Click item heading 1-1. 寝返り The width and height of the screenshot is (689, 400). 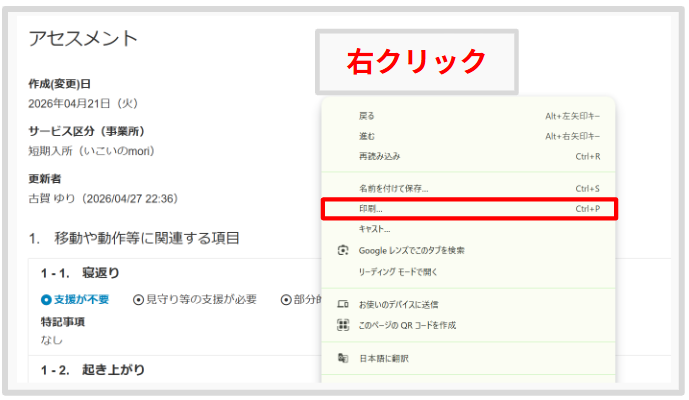tap(80, 273)
